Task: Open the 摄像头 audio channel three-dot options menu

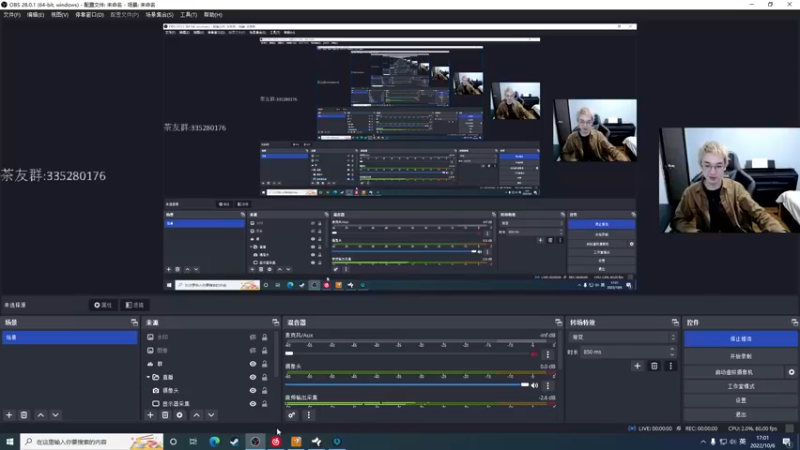Action: point(548,386)
